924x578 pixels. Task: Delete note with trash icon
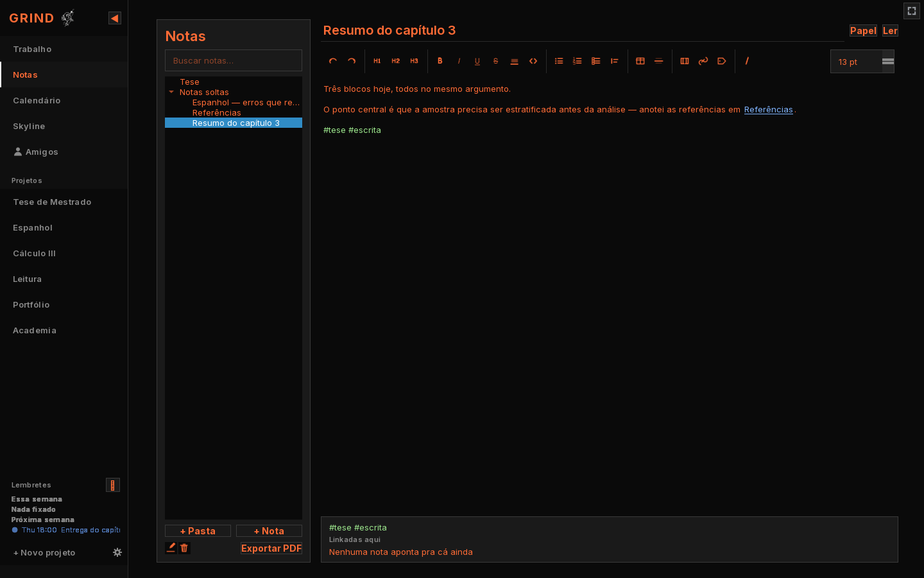point(184,548)
